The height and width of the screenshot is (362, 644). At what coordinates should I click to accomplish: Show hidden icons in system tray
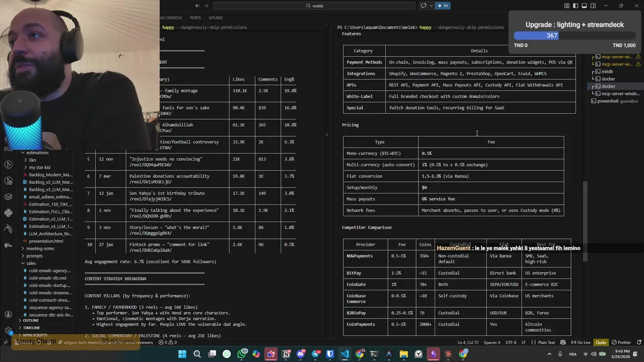(x=549, y=354)
